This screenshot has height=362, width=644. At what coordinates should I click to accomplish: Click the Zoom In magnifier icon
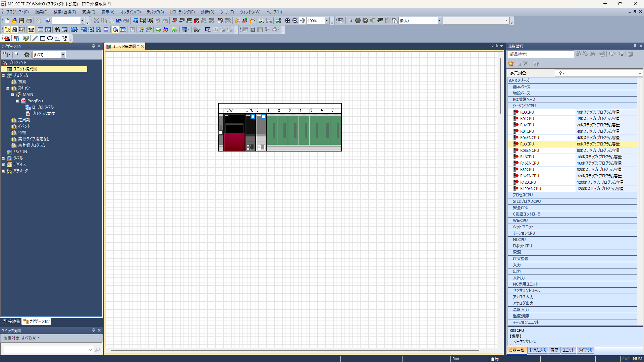[287, 21]
